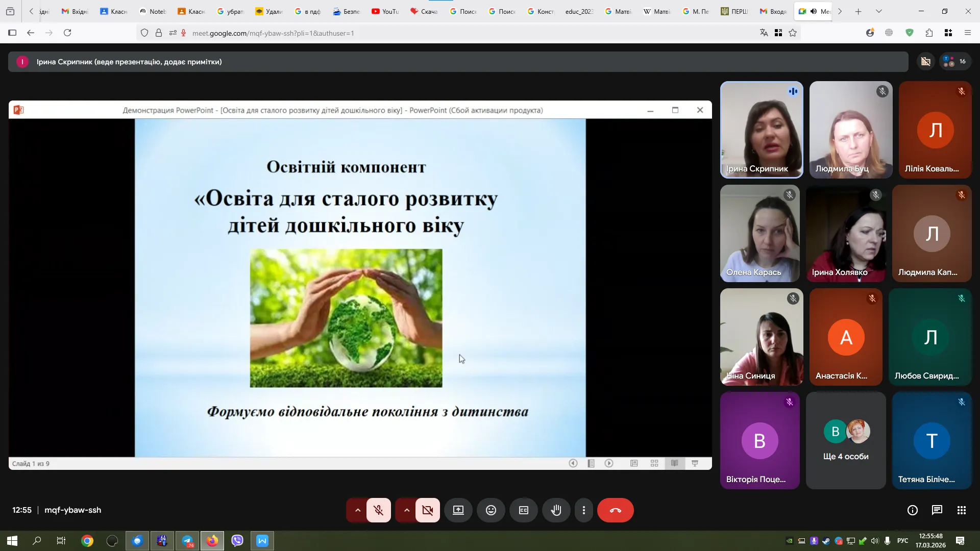The width and height of the screenshot is (980, 551).
Task: Toggle the muted microphone button
Action: pos(378,510)
